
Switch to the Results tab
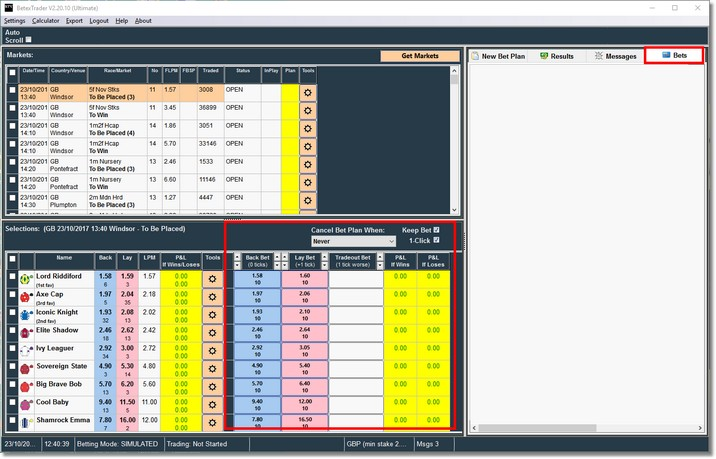(x=556, y=56)
